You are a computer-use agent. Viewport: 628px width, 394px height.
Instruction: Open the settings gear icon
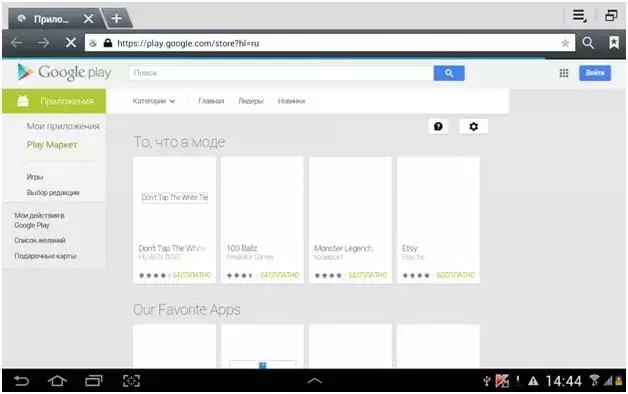473,127
